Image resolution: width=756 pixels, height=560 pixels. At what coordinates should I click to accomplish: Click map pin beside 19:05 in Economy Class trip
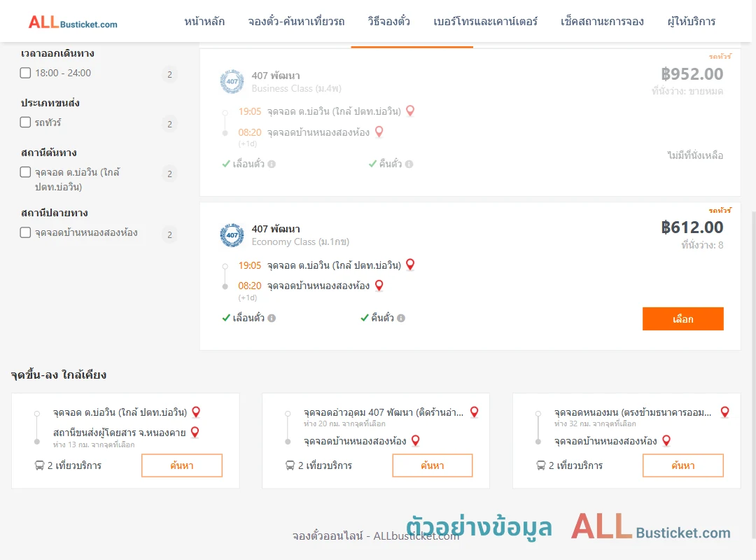pyautogui.click(x=410, y=265)
